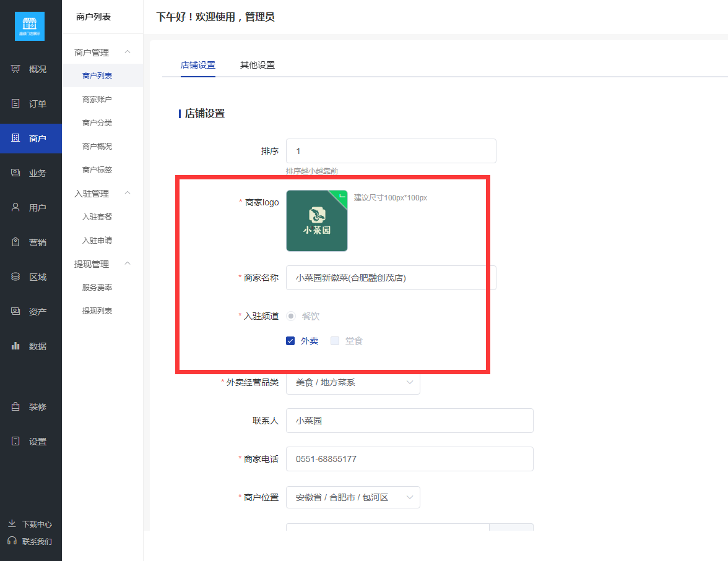This screenshot has width=728, height=561.
Task: Collapse the 入驻管理 menu group
Action: (128, 193)
